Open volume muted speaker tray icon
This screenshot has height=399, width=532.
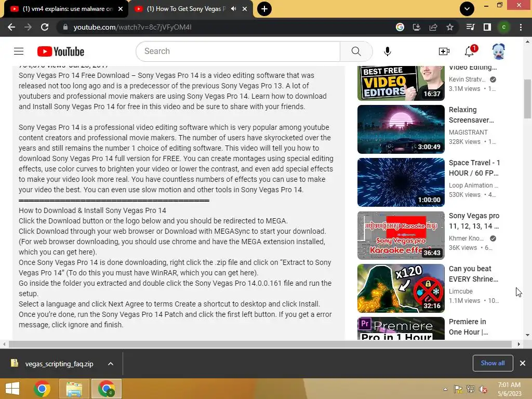point(483,389)
